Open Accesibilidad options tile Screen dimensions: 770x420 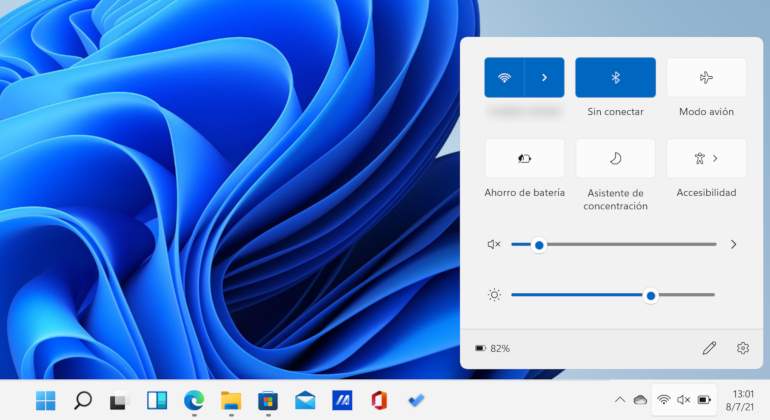pos(706,158)
